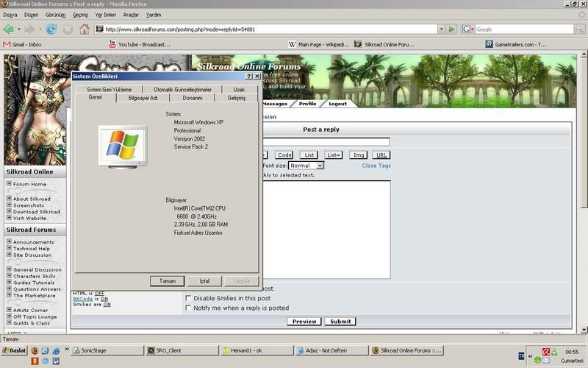Switch to Sistem Geri Yükleme tab
588x368 pixels.
pos(109,89)
